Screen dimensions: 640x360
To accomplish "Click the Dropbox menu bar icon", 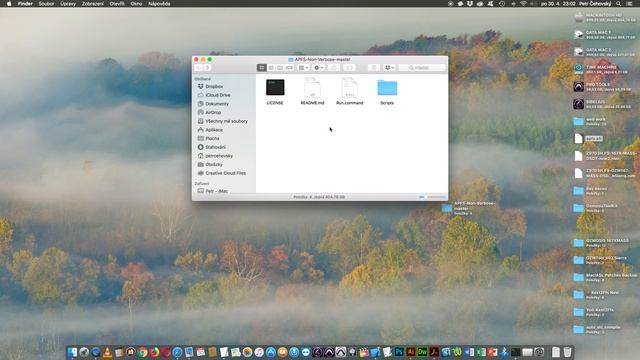I will pyautogui.click(x=469, y=4).
